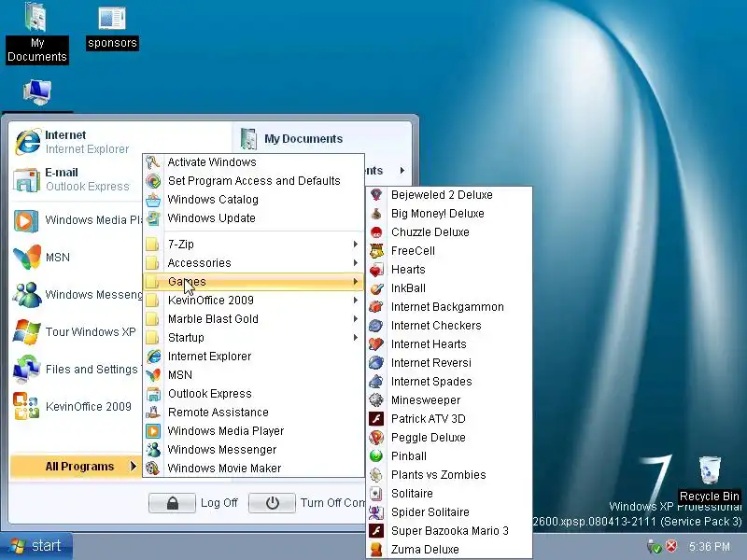747x560 pixels.
Task: Open My Documents in Start menu
Action: (322, 138)
